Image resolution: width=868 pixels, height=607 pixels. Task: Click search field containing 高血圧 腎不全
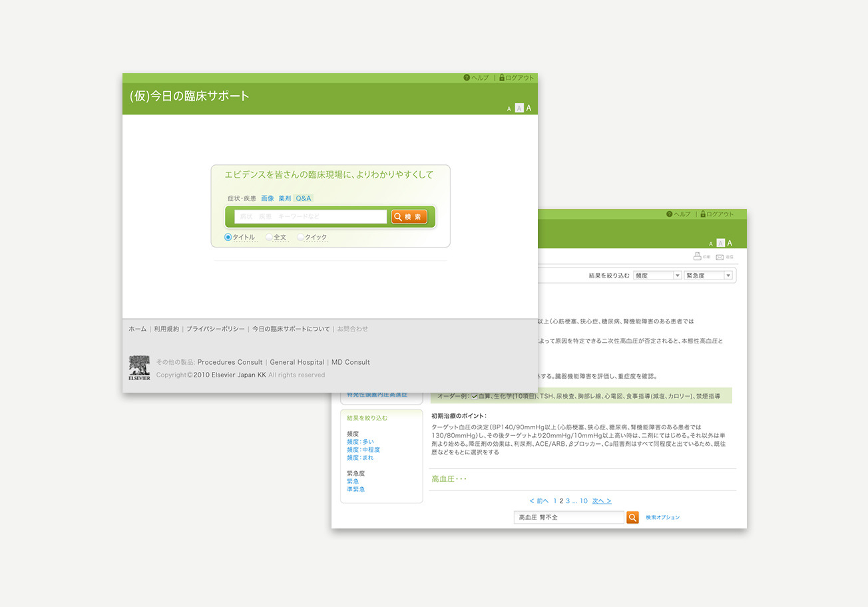pyautogui.click(x=569, y=517)
